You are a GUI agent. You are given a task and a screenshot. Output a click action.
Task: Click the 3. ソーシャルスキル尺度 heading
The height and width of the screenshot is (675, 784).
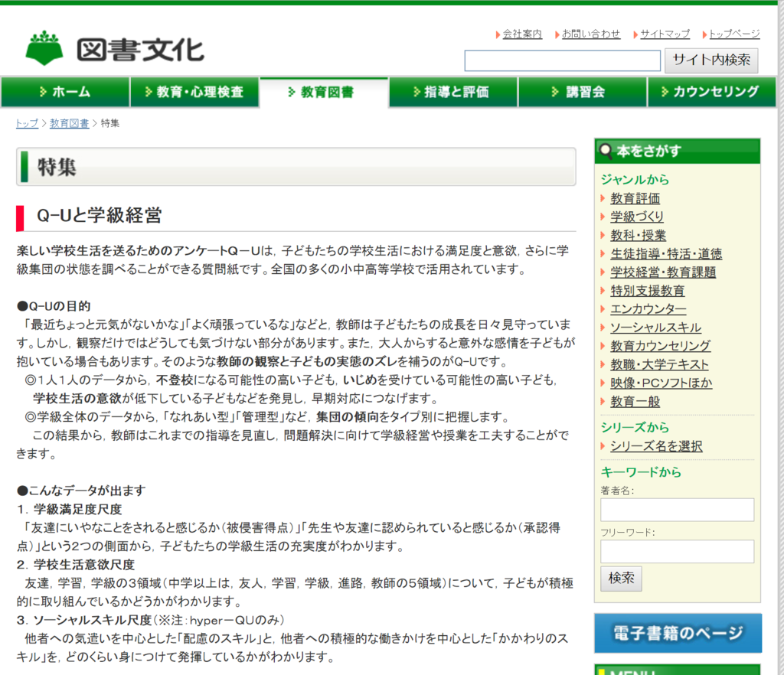pos(84,621)
